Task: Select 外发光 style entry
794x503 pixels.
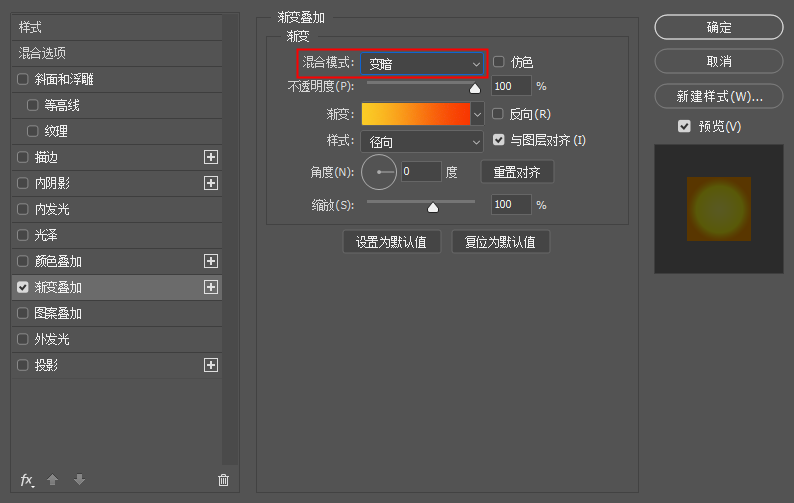Action: click(117, 339)
